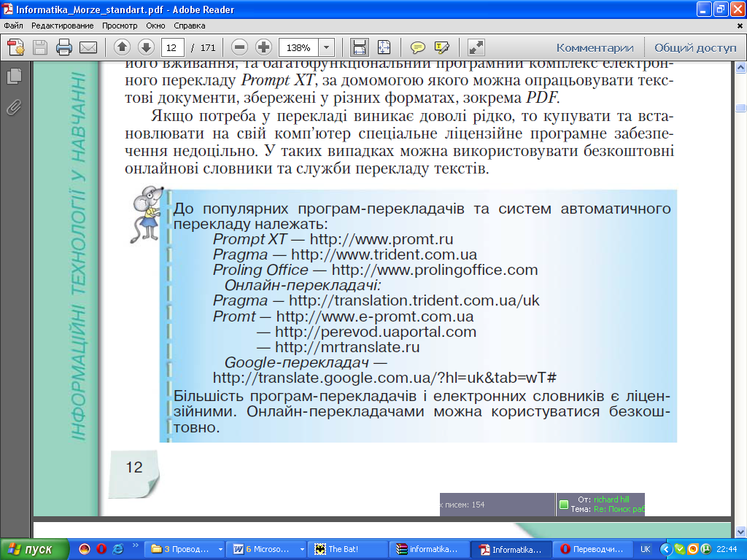Click the пуск Start button
This screenshot has width=747, height=560.
pyautogui.click(x=34, y=549)
